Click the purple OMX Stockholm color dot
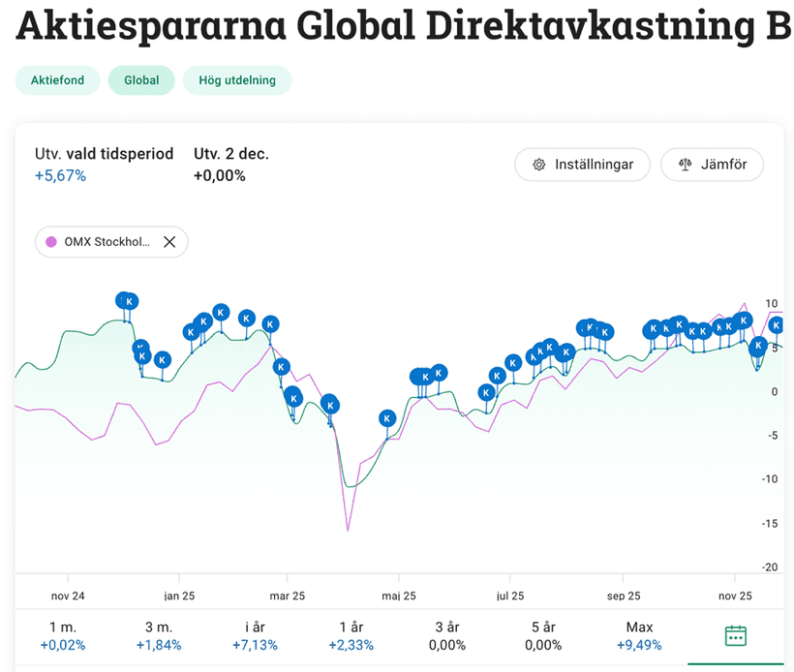The height and width of the screenshot is (672, 794). [51, 242]
